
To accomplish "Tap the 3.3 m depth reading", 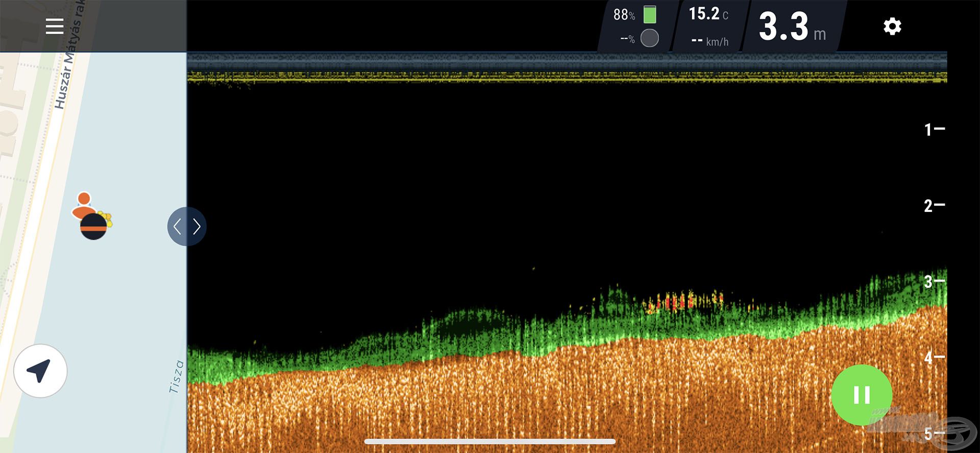I will (792, 27).
